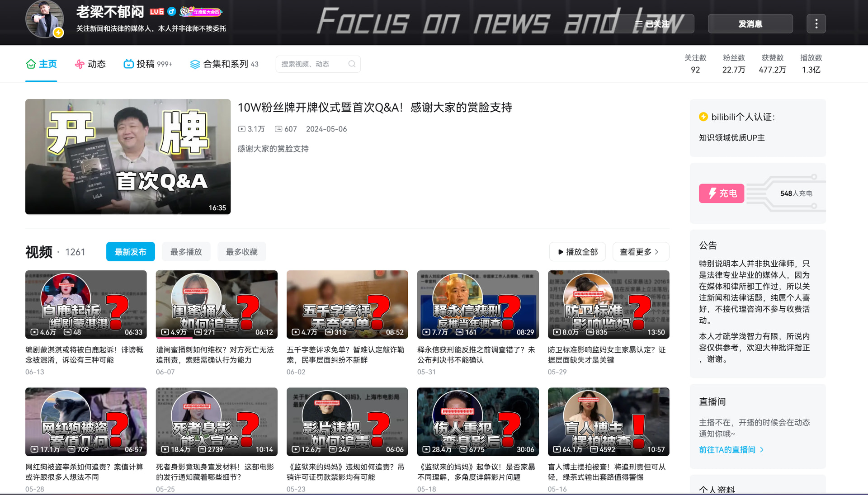Click the 动态 pinwheel icon
868x495 pixels.
click(x=80, y=64)
